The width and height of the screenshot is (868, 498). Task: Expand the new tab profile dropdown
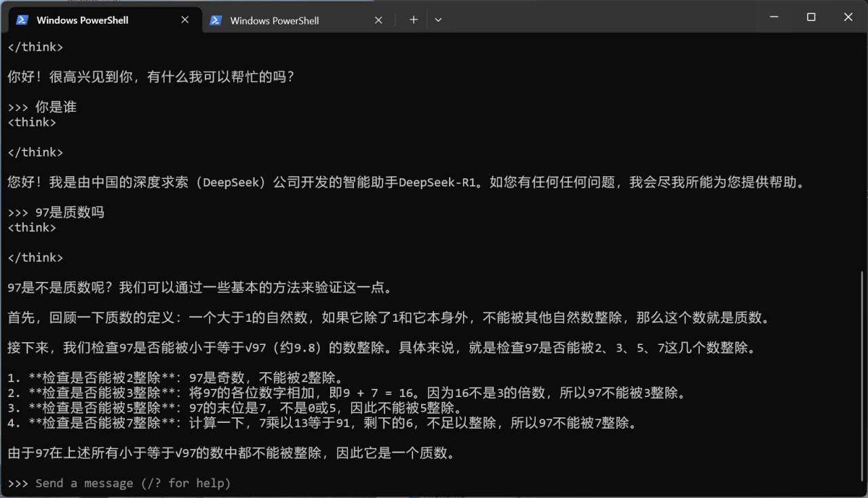coord(438,20)
